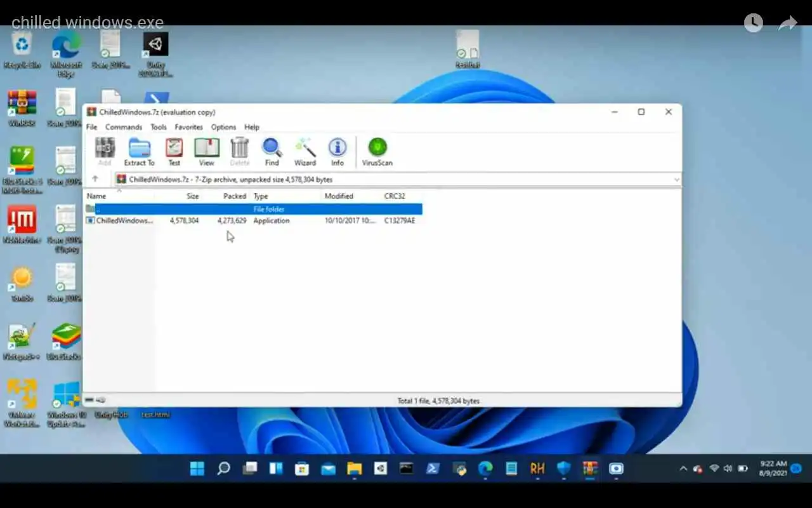Image resolution: width=812 pixels, height=508 pixels.
Task: Open Microsoft Store from taskbar
Action: [x=302, y=469]
